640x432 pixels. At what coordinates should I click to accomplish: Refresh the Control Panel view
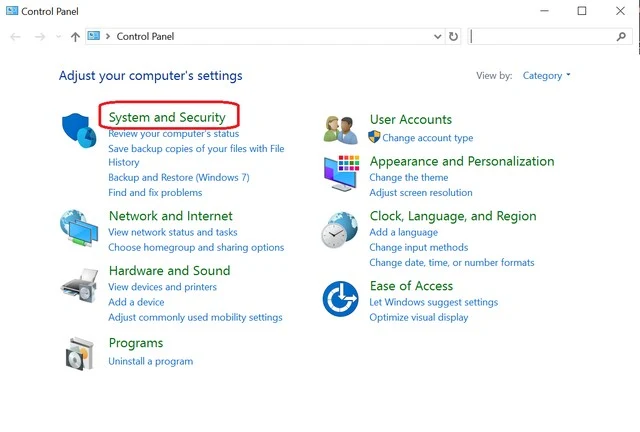[453, 37]
